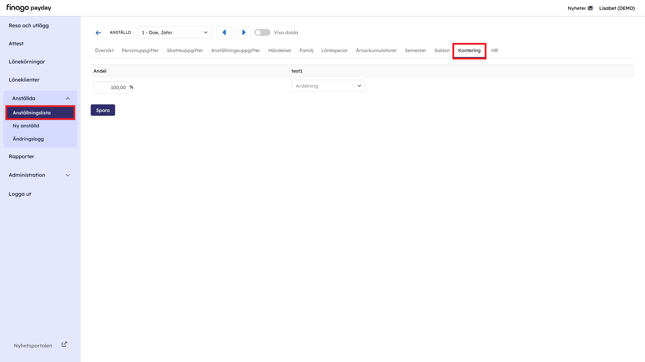Select Ny anställd in sidebar
645x362 pixels.
coord(26,126)
